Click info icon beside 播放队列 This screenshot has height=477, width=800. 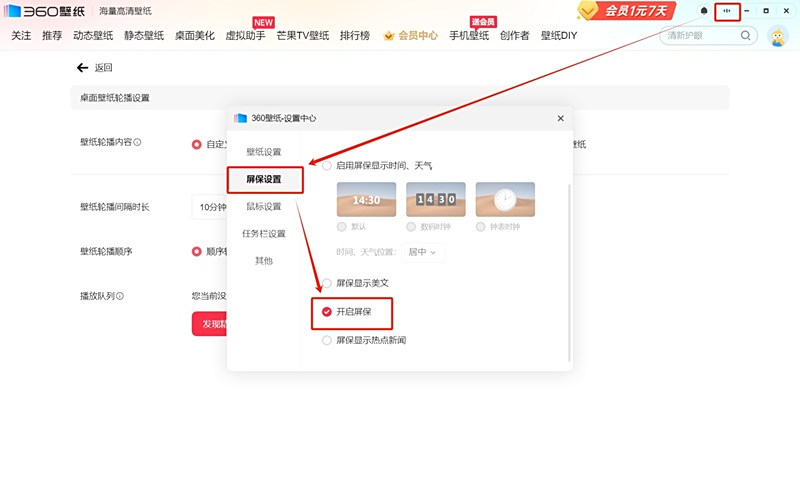point(120,296)
